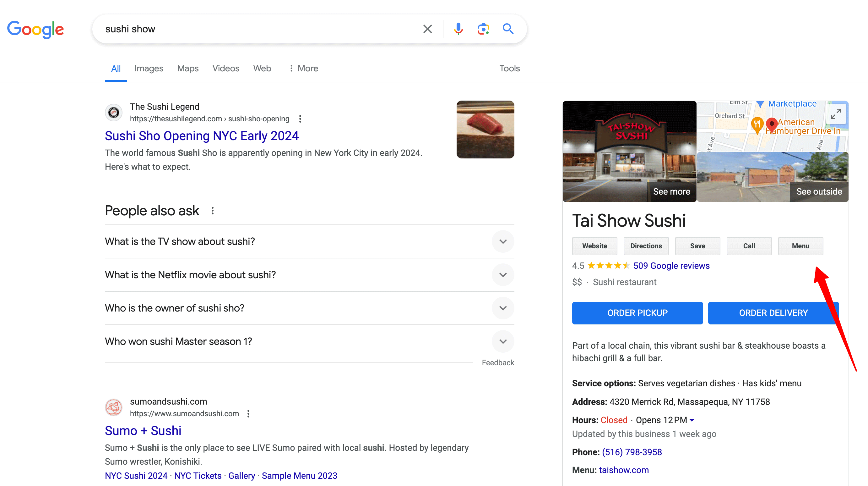868x486 pixels.
Task: Start a voice search with the microphone
Action: coord(458,29)
